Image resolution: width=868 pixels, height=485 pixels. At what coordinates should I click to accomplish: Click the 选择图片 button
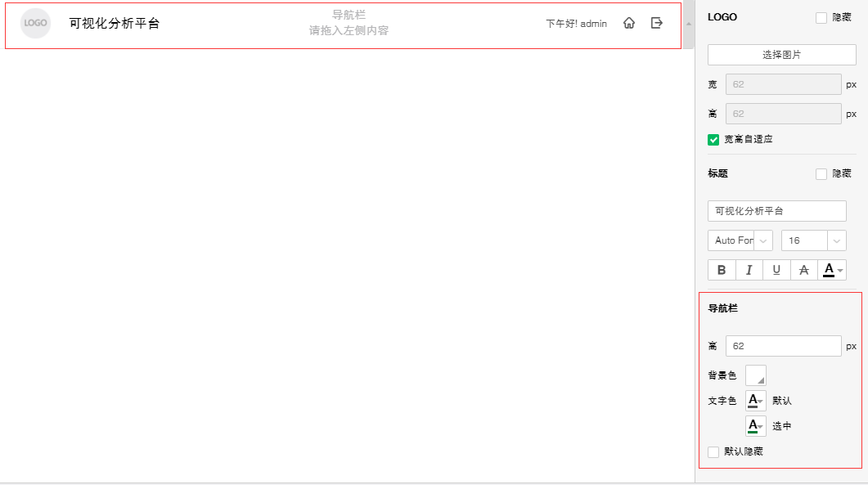pyautogui.click(x=781, y=55)
